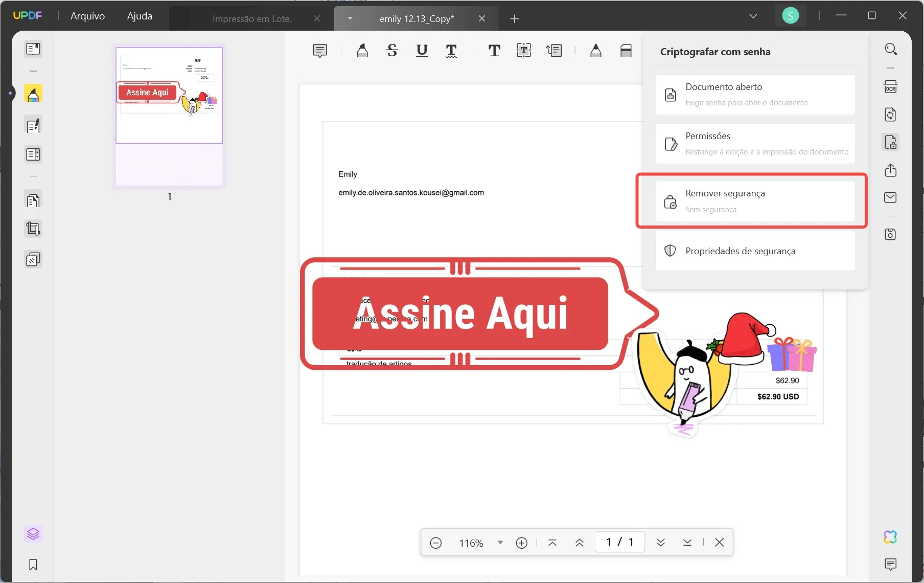Toggle underline formatting

(422, 50)
